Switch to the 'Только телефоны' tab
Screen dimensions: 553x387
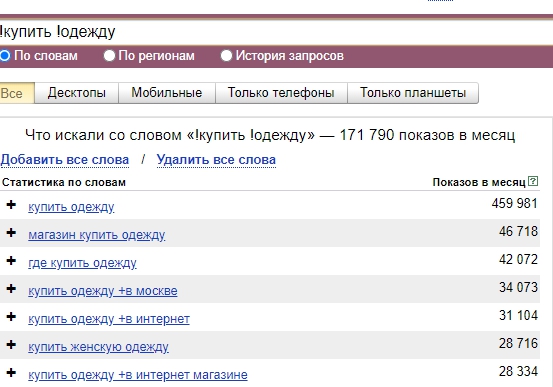[x=281, y=93]
